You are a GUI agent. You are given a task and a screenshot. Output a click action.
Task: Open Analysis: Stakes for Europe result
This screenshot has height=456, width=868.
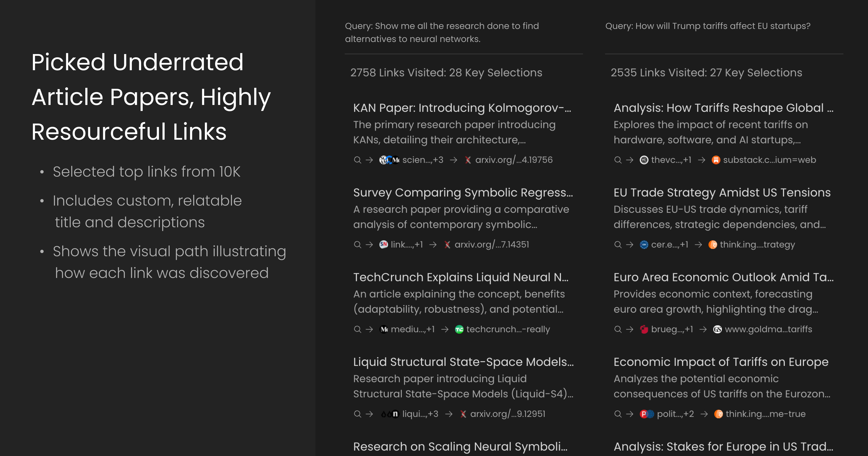[x=723, y=447]
